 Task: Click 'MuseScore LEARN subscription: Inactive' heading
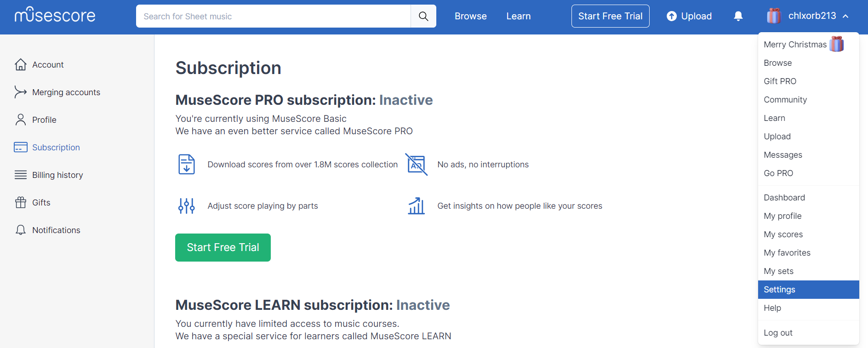(313, 305)
